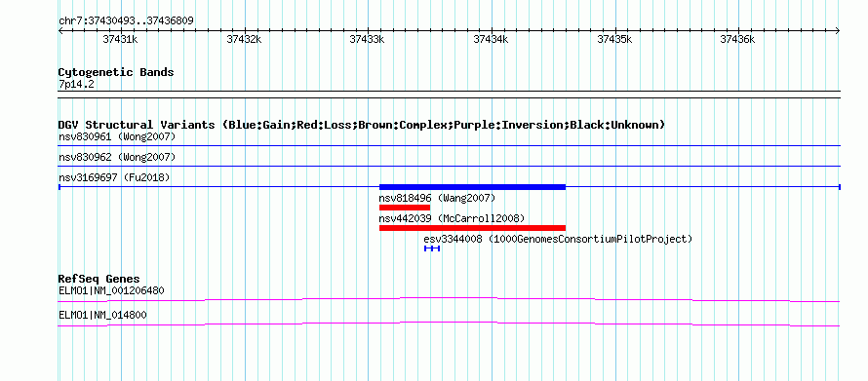The image size is (868, 381).
Task: Open esv3344008 (1000GenomesConsortiumPilotProject) label
Action: point(558,239)
